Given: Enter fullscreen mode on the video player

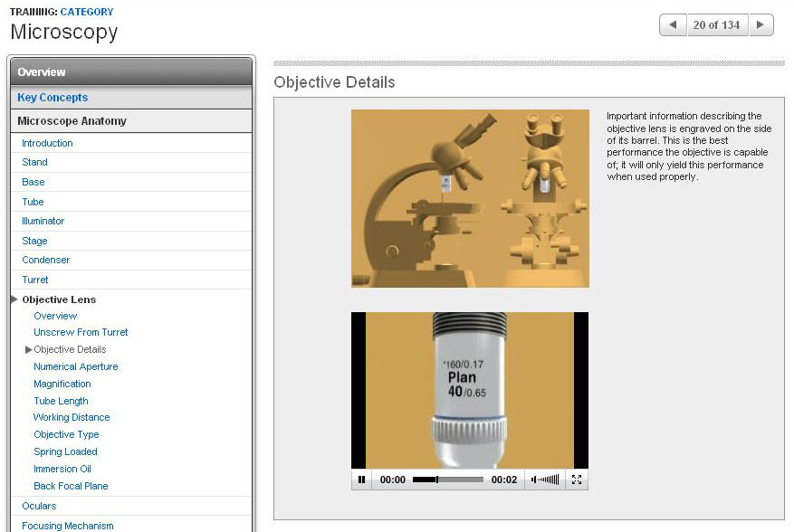Looking at the screenshot, I should click(x=577, y=480).
